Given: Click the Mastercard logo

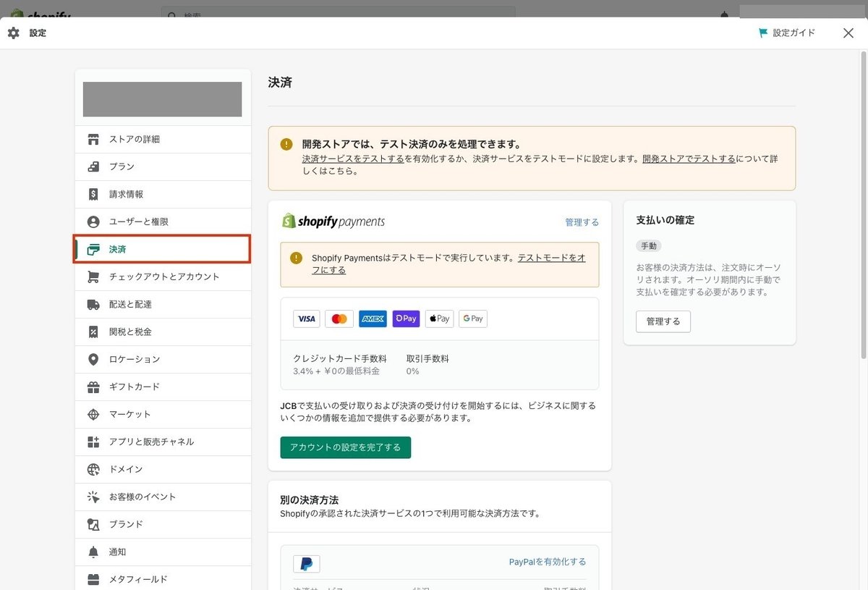Looking at the screenshot, I should click(339, 319).
